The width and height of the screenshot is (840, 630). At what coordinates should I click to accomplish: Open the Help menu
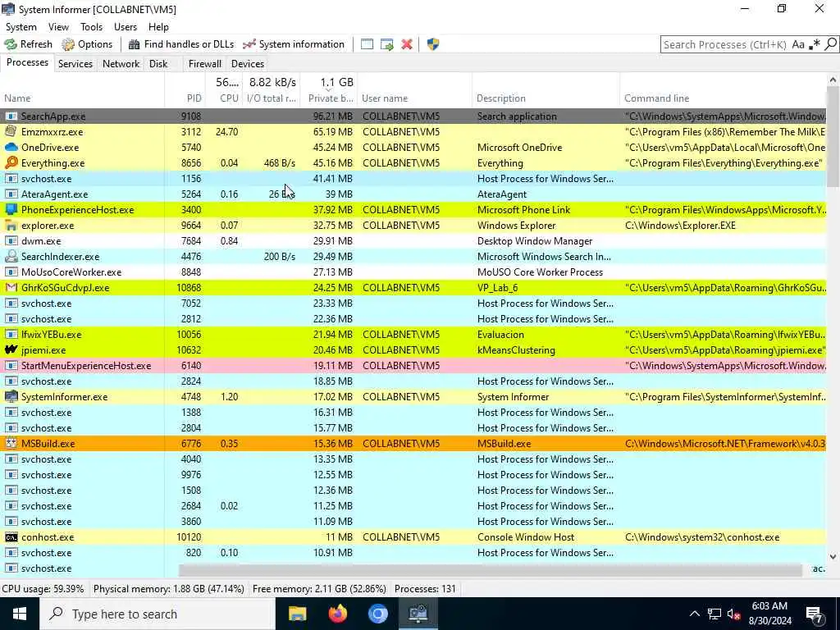point(158,27)
